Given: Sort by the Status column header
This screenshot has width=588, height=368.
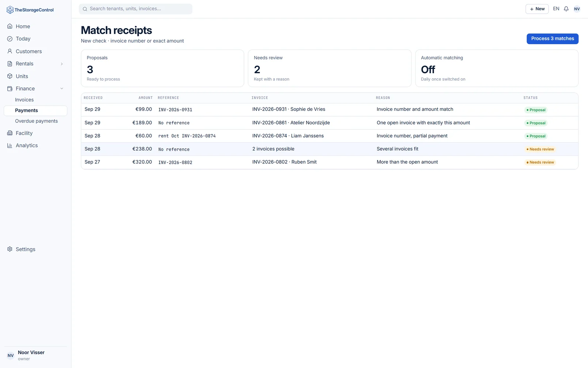Looking at the screenshot, I should click(x=530, y=98).
